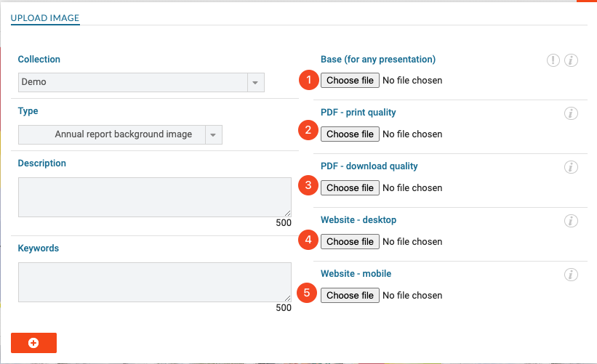This screenshot has width=597, height=364.
Task: Choose file for PDF download quality
Action: [350, 188]
